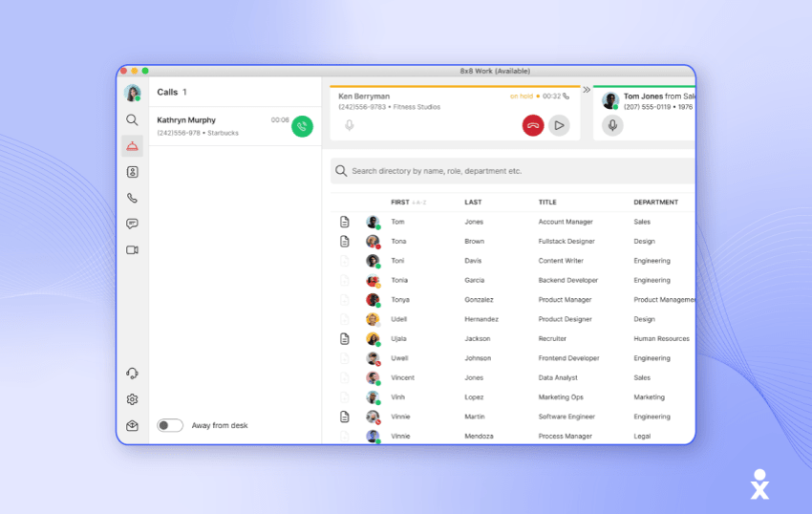Answer Kathryn Murphy's call with green button
This screenshot has height=514, width=812.
tap(302, 126)
